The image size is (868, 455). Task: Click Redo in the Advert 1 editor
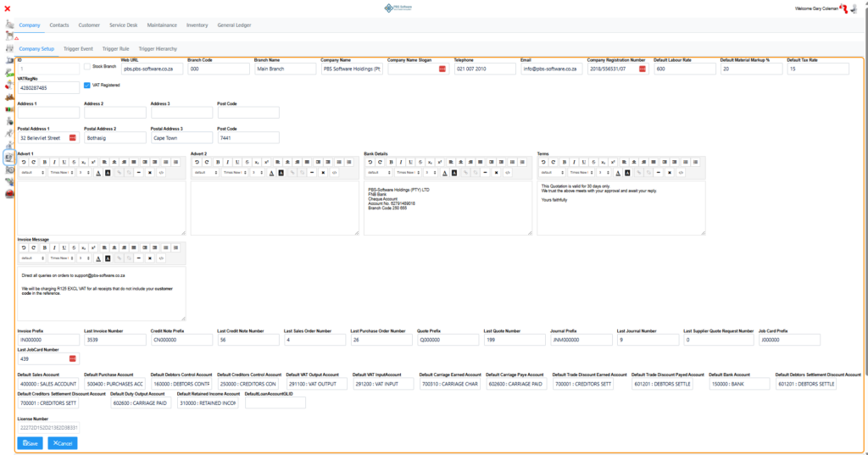tap(33, 162)
